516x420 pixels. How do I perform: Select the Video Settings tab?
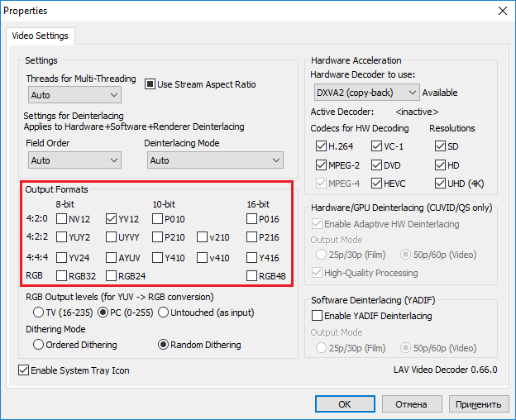[40, 36]
